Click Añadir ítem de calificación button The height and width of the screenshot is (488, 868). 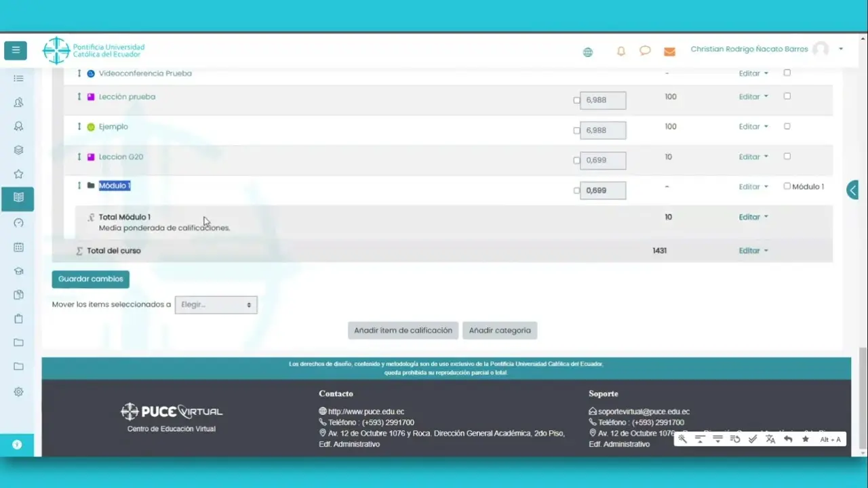click(x=403, y=331)
